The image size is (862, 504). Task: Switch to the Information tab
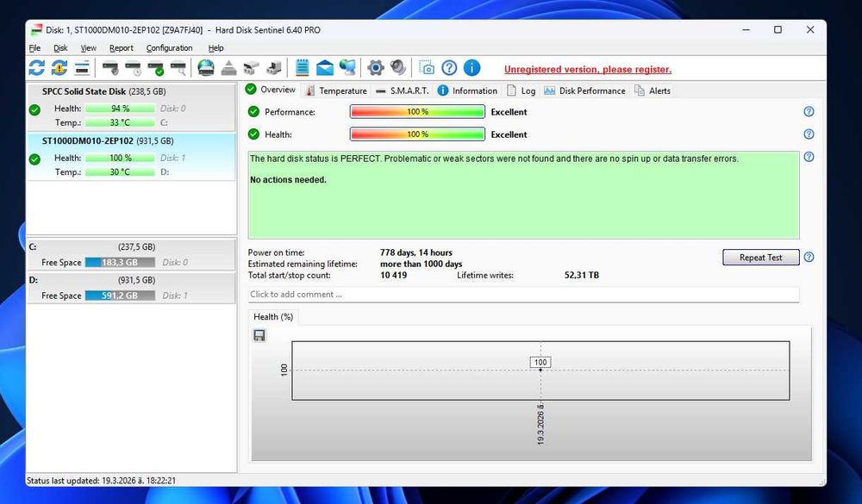point(467,90)
